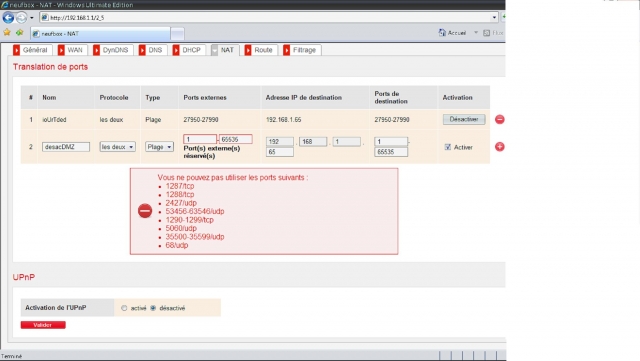Open a new blank browser tab
Viewport: 640px width, 361px height.
pos(177,33)
